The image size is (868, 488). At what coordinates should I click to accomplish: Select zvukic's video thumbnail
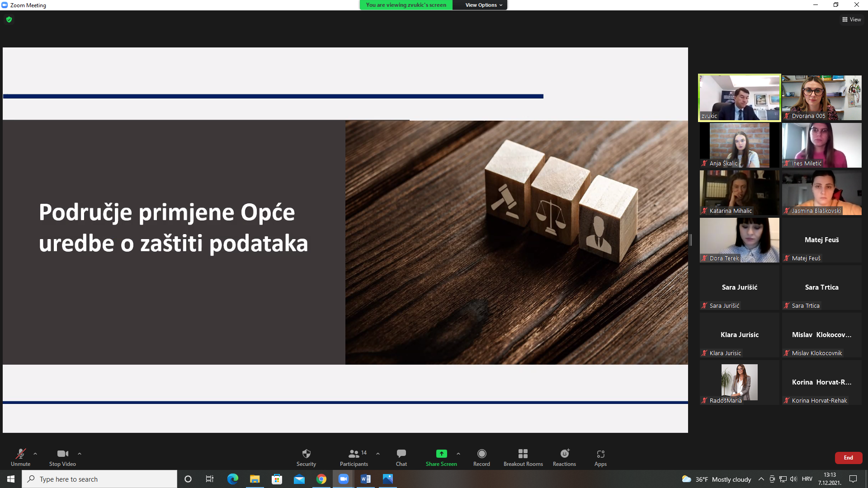[x=740, y=98]
